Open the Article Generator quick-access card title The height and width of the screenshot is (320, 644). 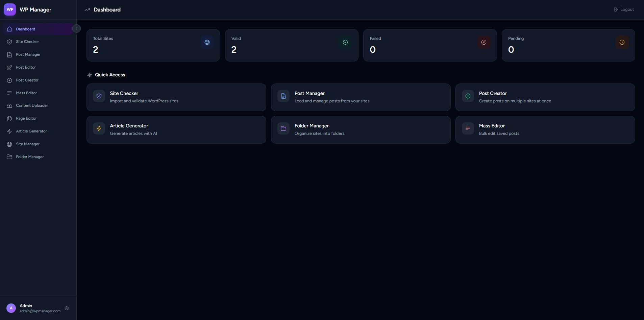(129, 126)
